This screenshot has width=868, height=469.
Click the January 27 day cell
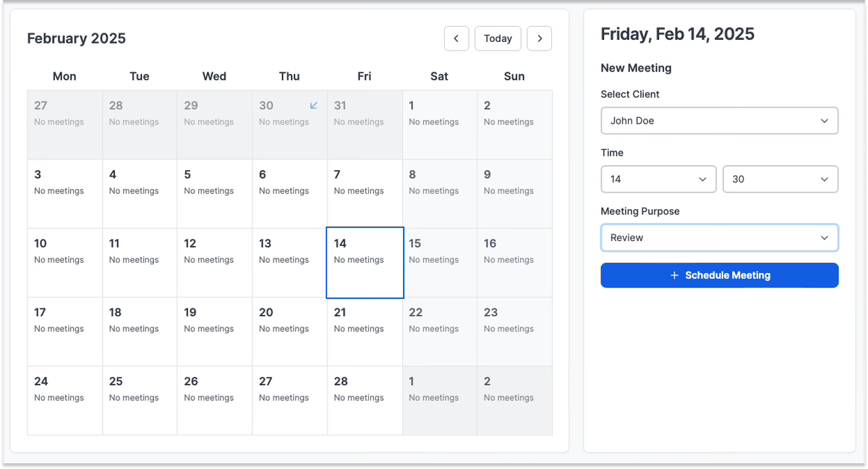point(65,124)
